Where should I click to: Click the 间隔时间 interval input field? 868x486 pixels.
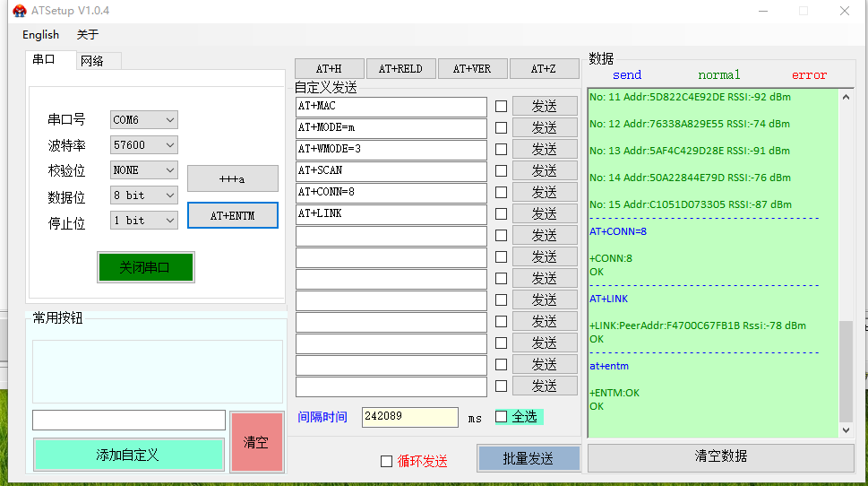(x=409, y=417)
